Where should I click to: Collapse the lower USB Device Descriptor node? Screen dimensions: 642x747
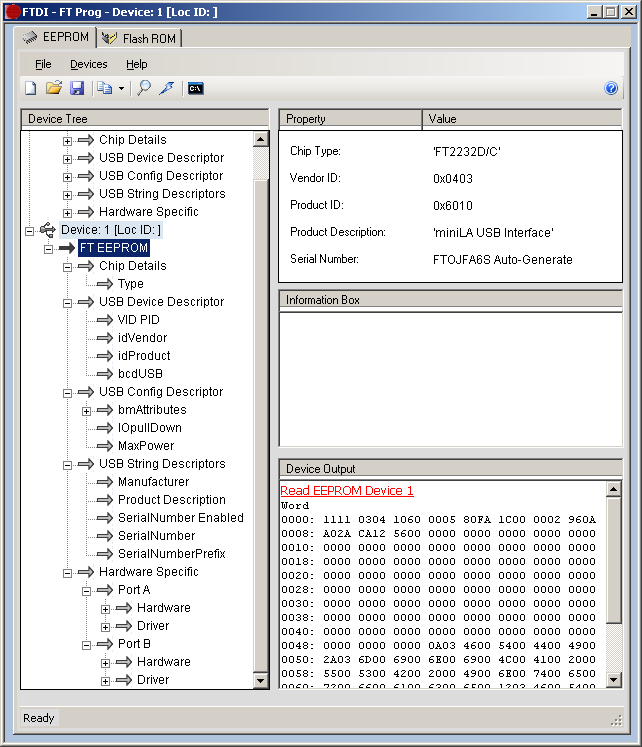tap(68, 303)
